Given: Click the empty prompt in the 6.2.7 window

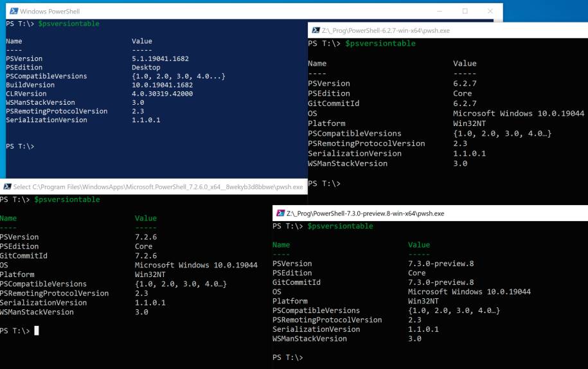Looking at the screenshot, I should 324,183.
